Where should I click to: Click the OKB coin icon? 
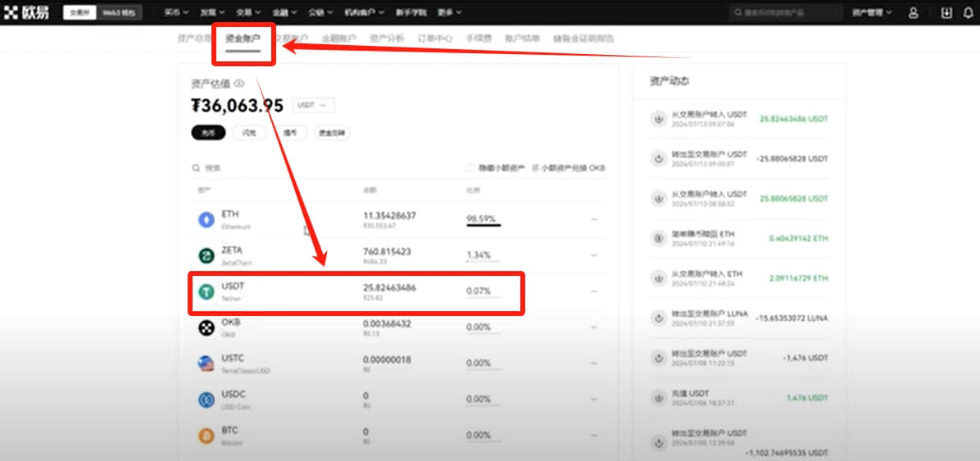206,328
